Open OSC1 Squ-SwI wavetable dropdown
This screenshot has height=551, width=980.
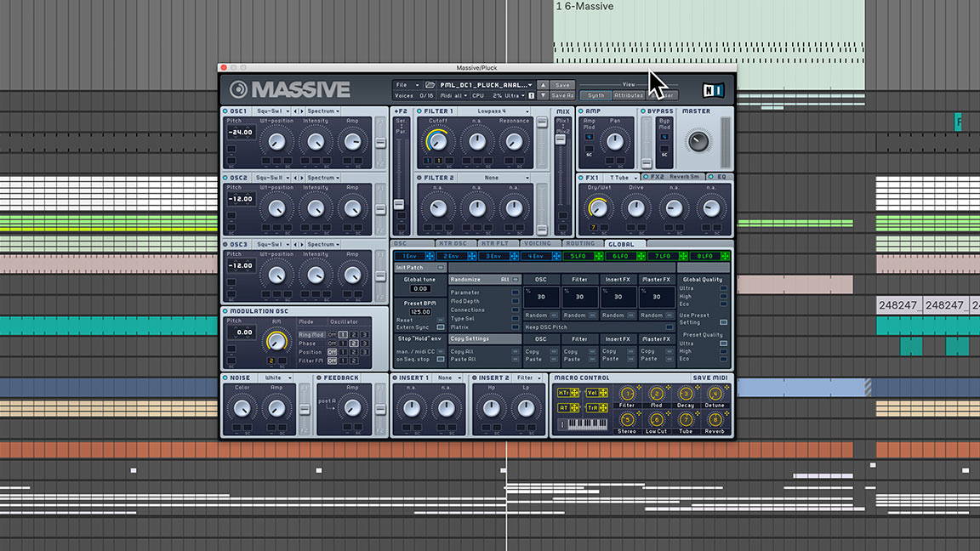coord(272,111)
